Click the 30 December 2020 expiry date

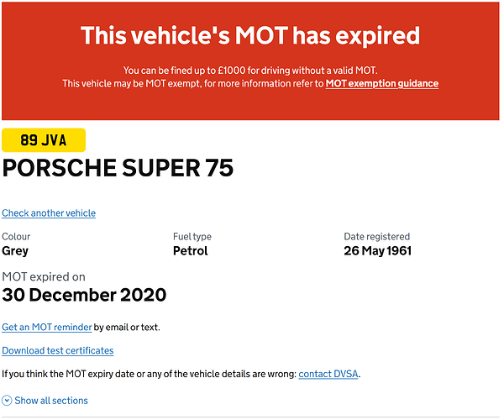tap(84, 295)
